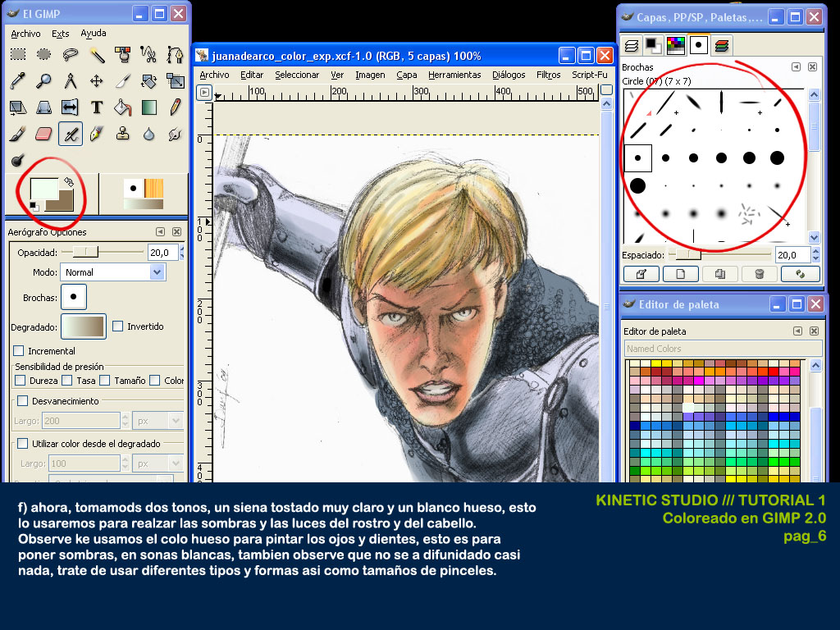Select the Measure compass tool
The image size is (840, 630).
[71, 81]
